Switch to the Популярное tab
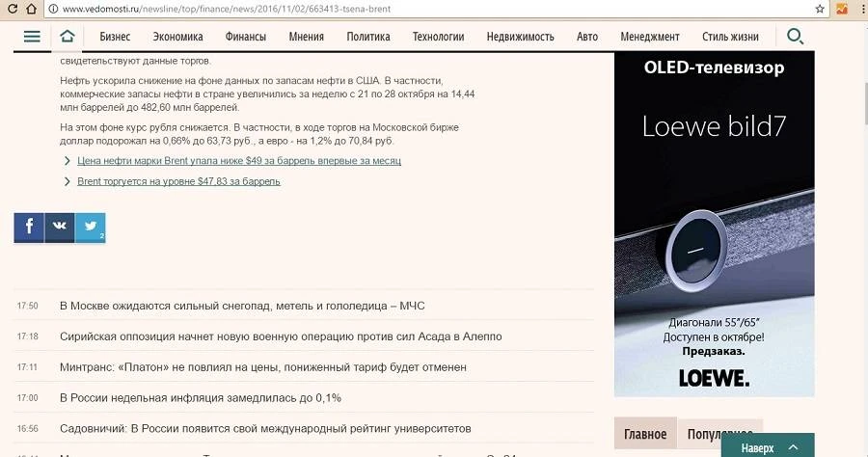This screenshot has height=457, width=868. (719, 433)
